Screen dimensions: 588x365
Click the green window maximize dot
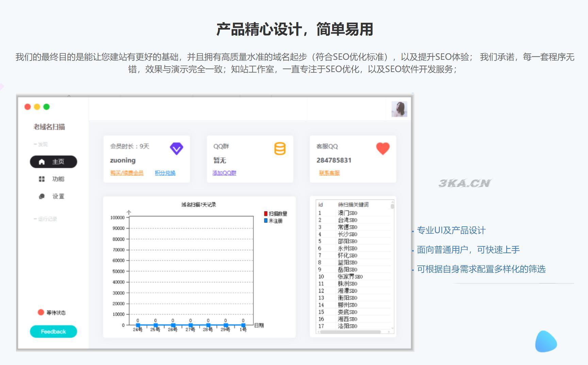(x=47, y=107)
